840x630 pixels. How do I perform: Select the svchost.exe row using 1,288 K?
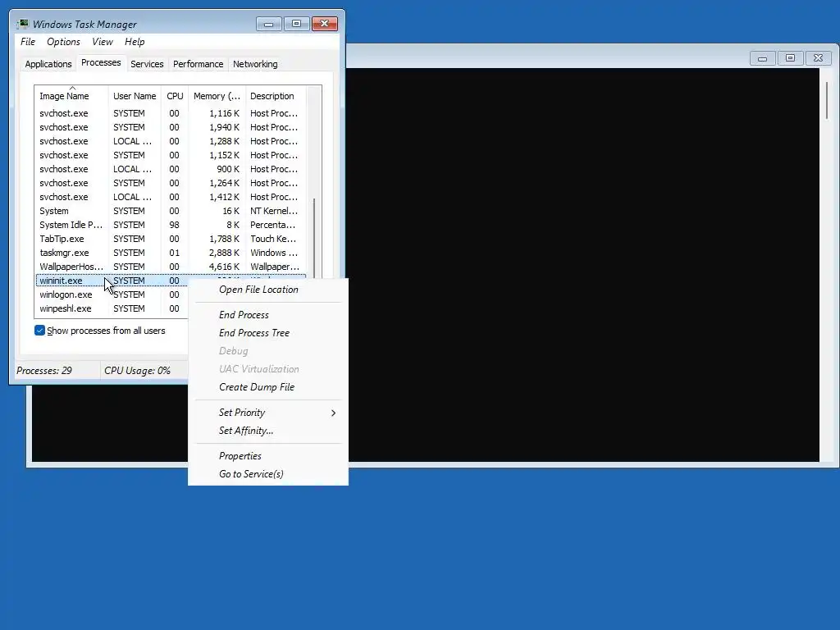pos(171,141)
